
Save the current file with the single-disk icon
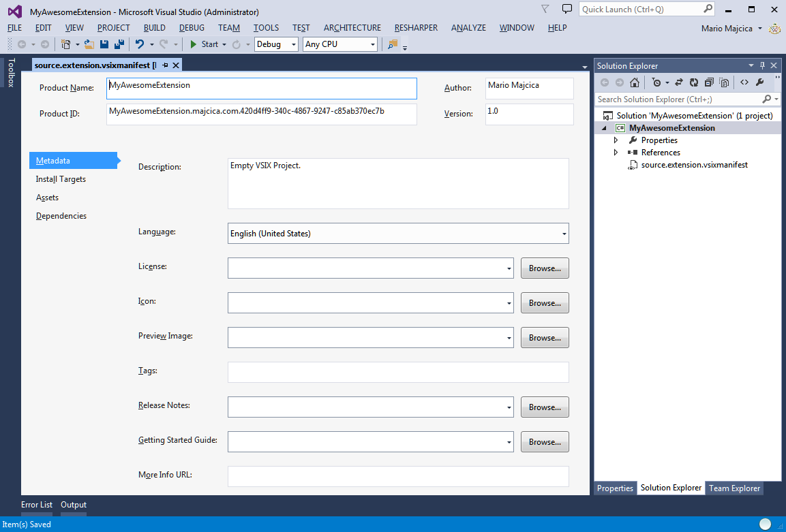[x=104, y=44]
